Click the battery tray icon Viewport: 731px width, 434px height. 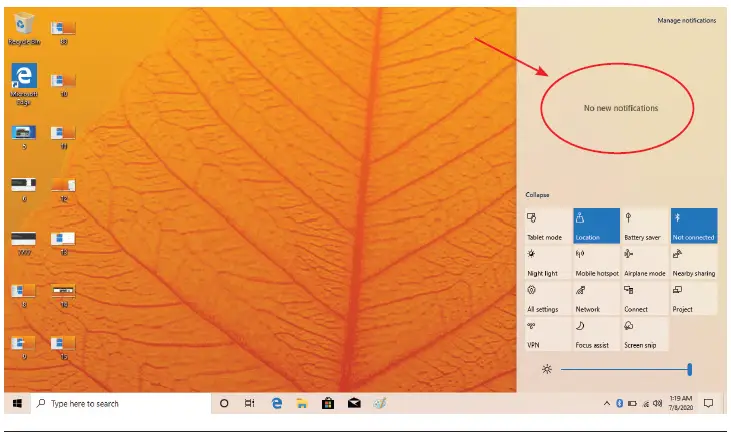coord(632,403)
